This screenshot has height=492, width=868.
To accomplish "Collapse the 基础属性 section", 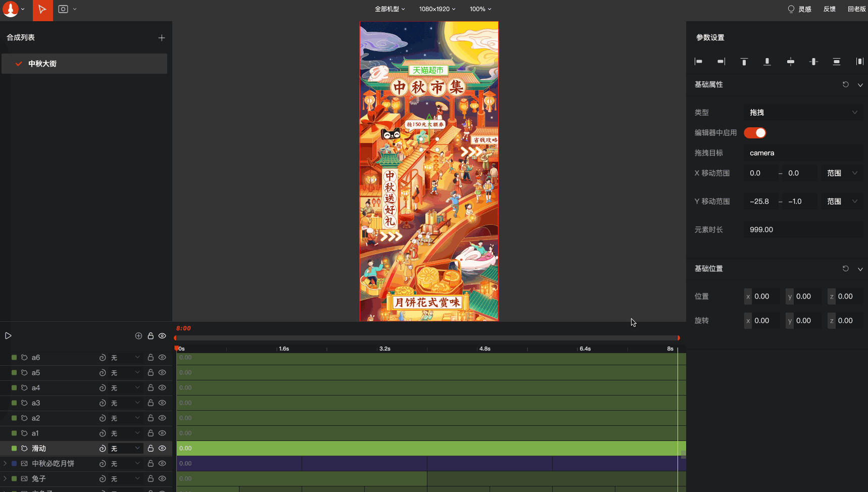I will click(860, 85).
